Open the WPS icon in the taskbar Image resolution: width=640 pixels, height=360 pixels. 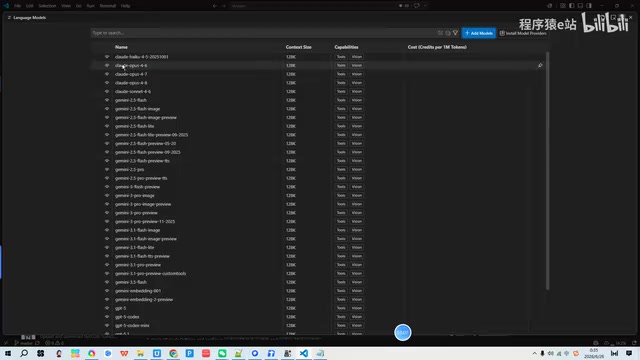tap(124, 353)
